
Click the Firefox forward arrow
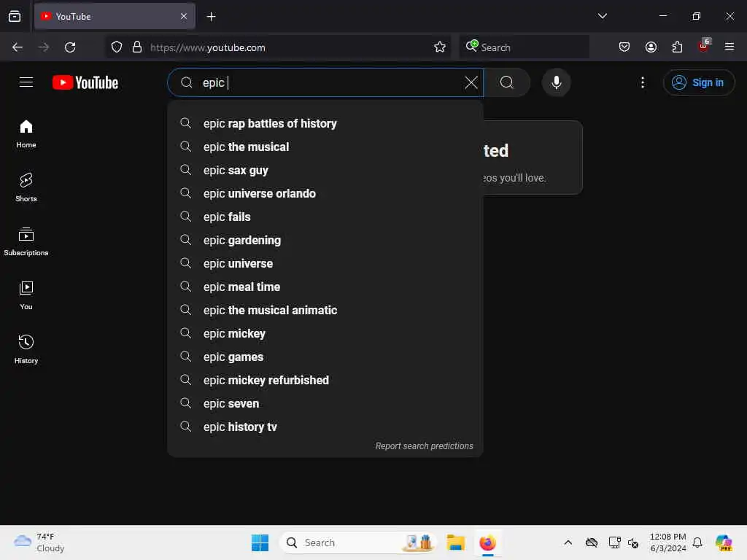pos(44,47)
